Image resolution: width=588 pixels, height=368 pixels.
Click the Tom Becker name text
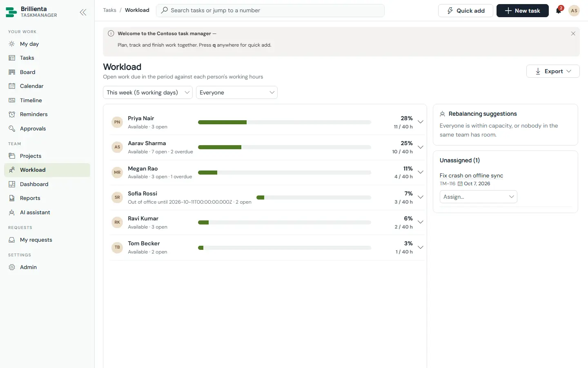144,243
